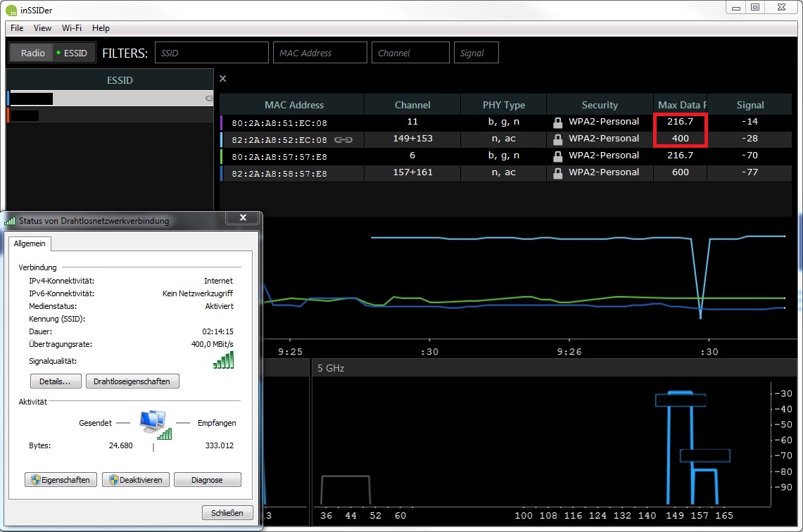Click Max Data Rate value 600
The width and height of the screenshot is (803, 532).
point(680,172)
